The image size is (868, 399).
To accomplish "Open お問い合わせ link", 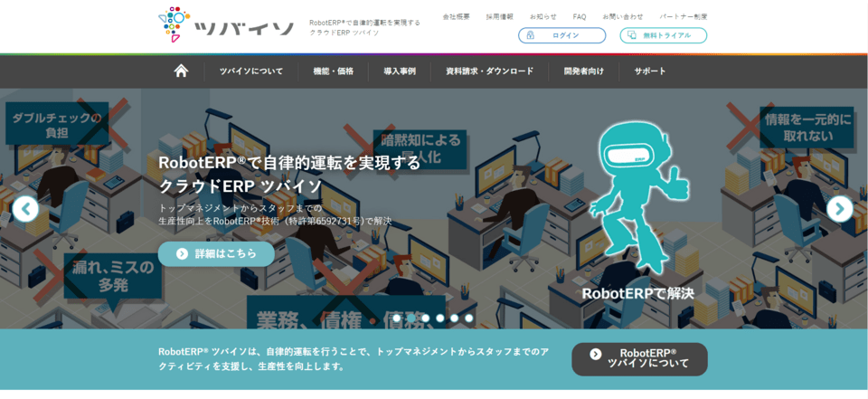I will tap(623, 16).
